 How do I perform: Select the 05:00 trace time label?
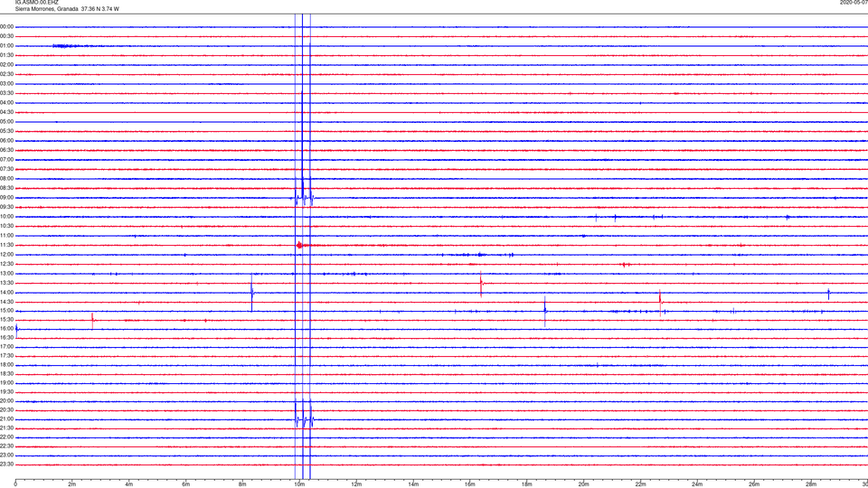coord(6,122)
